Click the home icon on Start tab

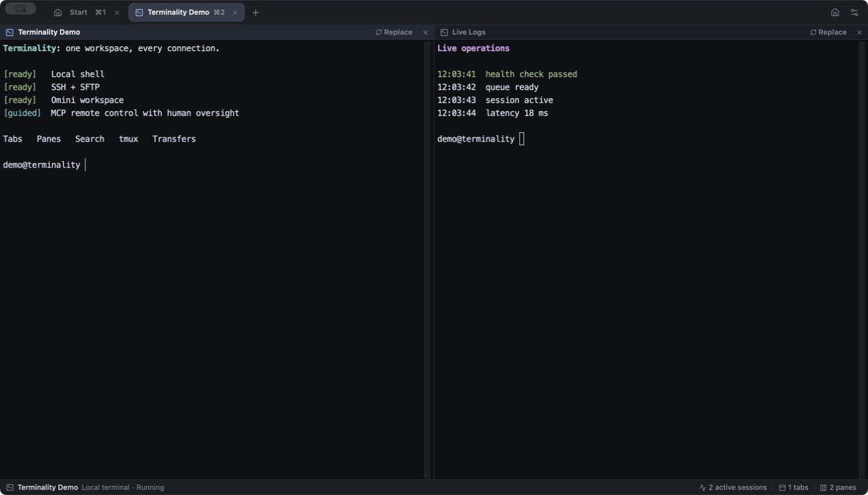(x=58, y=12)
